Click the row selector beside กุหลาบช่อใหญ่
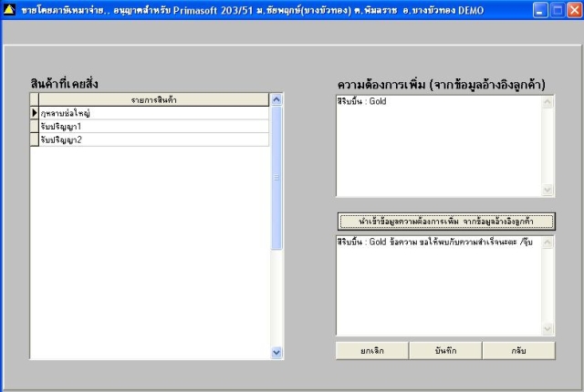This screenshot has width=584, height=392. [x=35, y=113]
